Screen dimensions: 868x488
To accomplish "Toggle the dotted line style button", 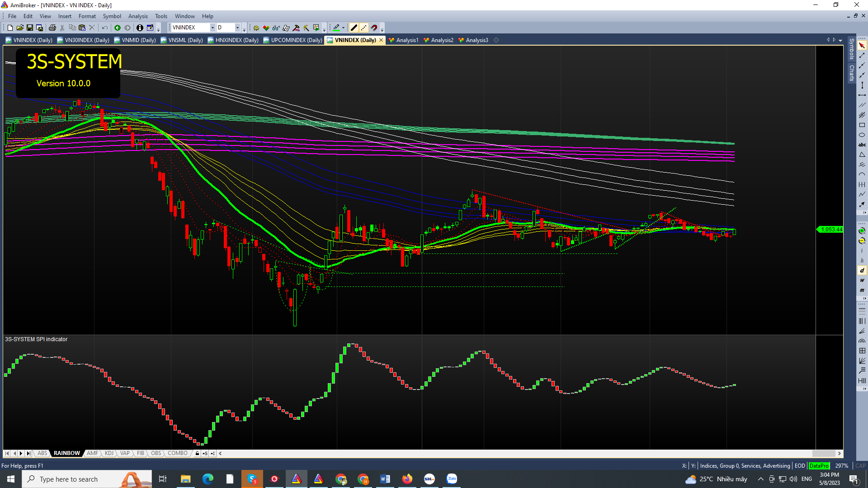I will pos(364,28).
